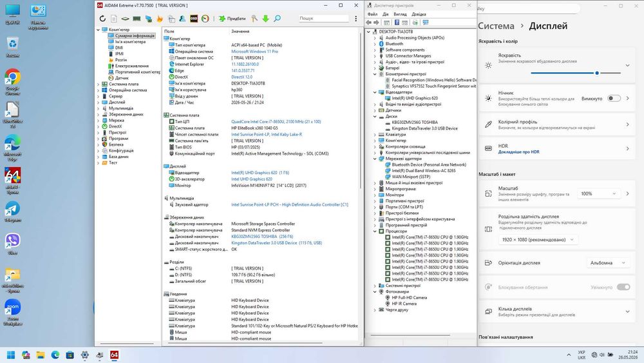This screenshot has height=363, width=644.
Task: Expand the brightness section chevron
Action: pyautogui.click(x=627, y=65)
